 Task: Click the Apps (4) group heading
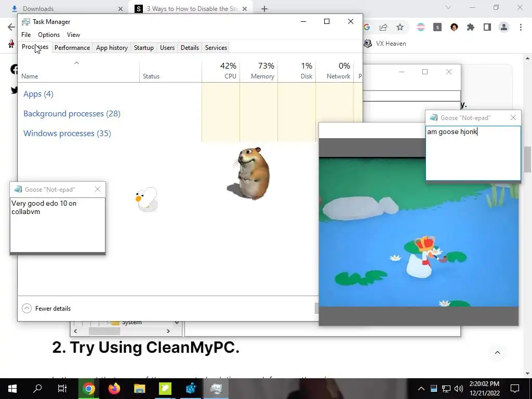coord(38,94)
